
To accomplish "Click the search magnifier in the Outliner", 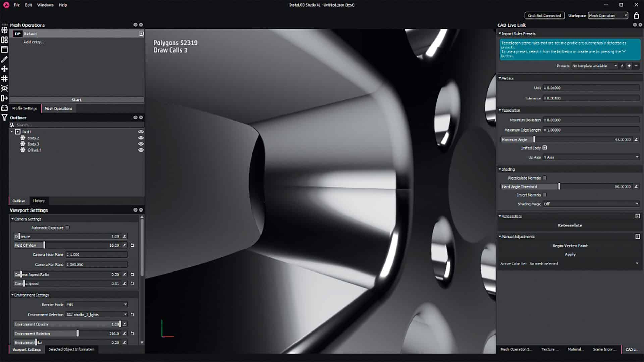I will click(11, 124).
